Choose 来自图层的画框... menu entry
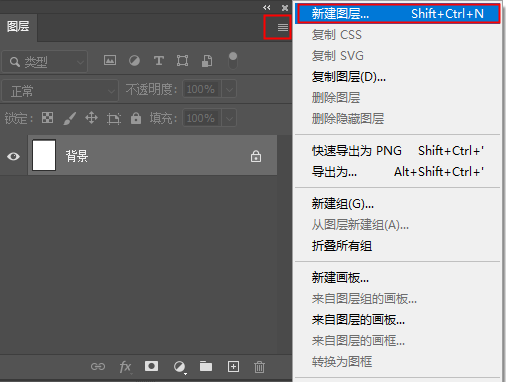This screenshot has height=382, width=506. [x=397, y=341]
